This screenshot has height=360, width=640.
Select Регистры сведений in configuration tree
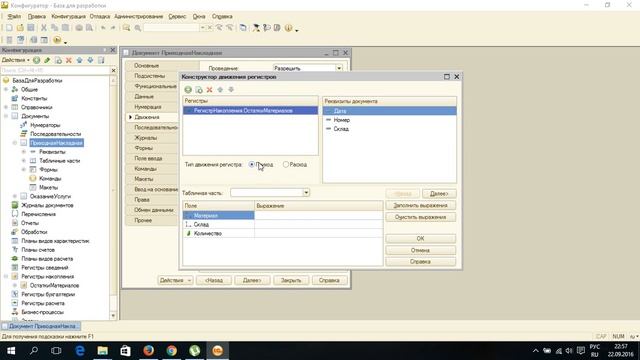pyautogui.click(x=44, y=268)
